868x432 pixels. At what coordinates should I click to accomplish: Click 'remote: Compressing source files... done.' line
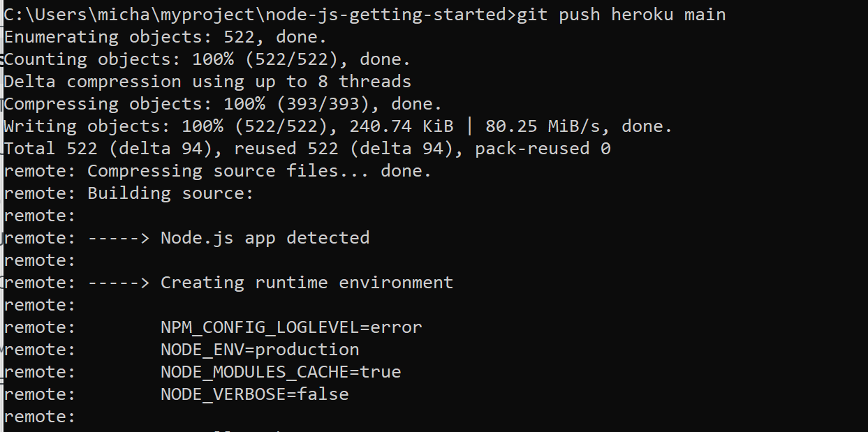pos(218,171)
